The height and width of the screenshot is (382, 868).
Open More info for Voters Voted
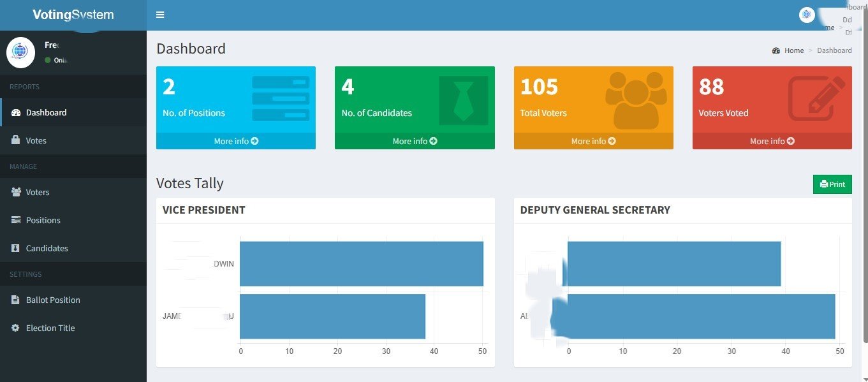pyautogui.click(x=772, y=141)
